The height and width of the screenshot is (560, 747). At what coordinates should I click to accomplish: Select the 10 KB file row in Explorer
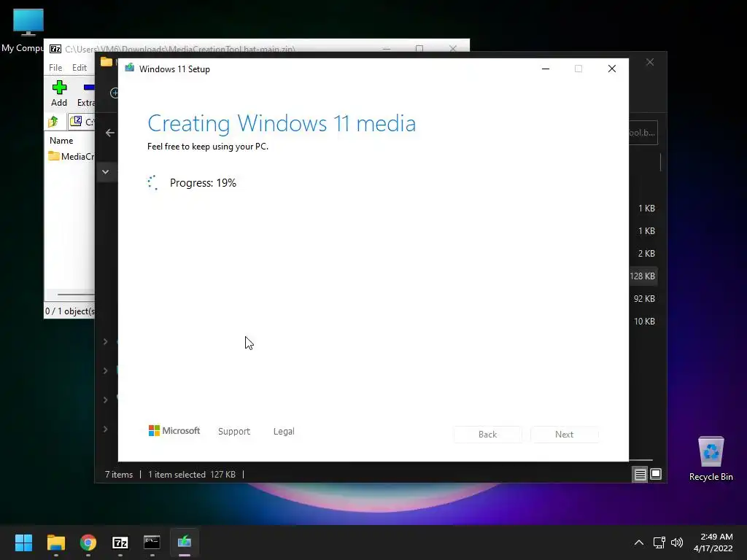tap(643, 322)
